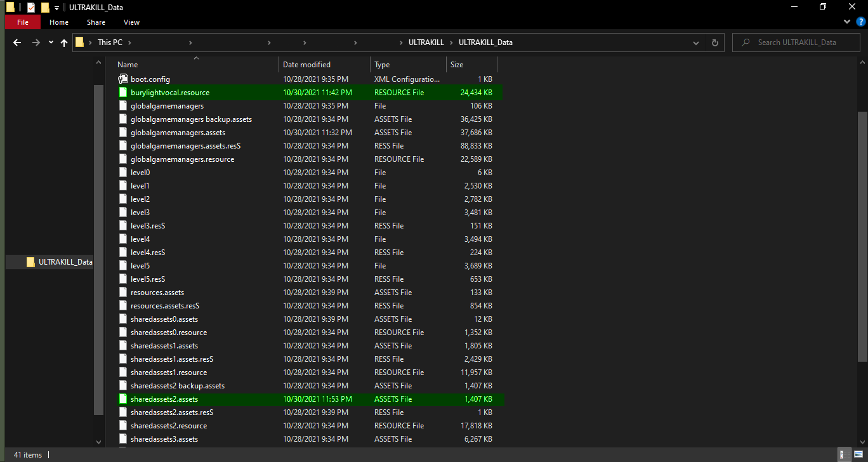The height and width of the screenshot is (462, 868).
Task: Select the level2 file name
Action: pos(140,199)
